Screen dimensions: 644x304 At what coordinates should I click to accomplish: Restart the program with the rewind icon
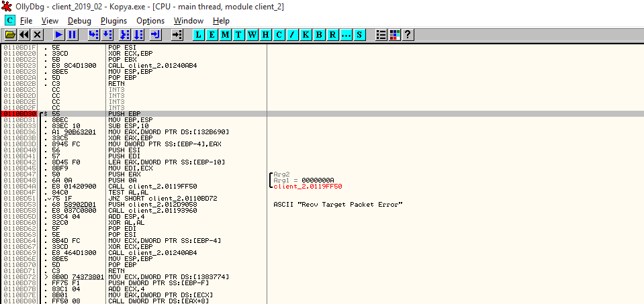tap(24, 35)
